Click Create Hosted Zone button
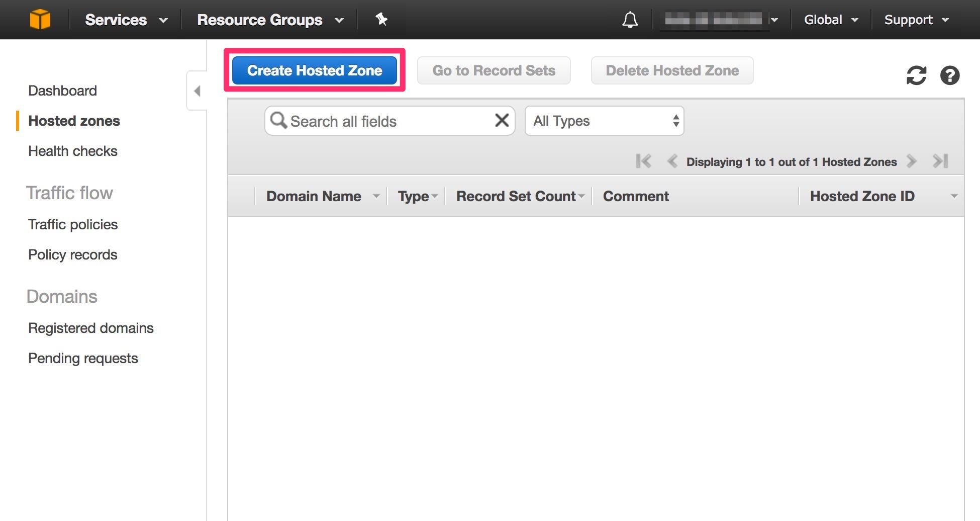Image resolution: width=980 pixels, height=521 pixels. coord(315,70)
